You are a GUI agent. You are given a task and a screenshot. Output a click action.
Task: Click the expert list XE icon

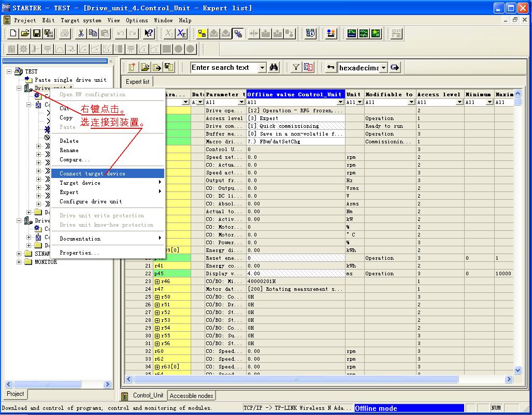click(181, 34)
